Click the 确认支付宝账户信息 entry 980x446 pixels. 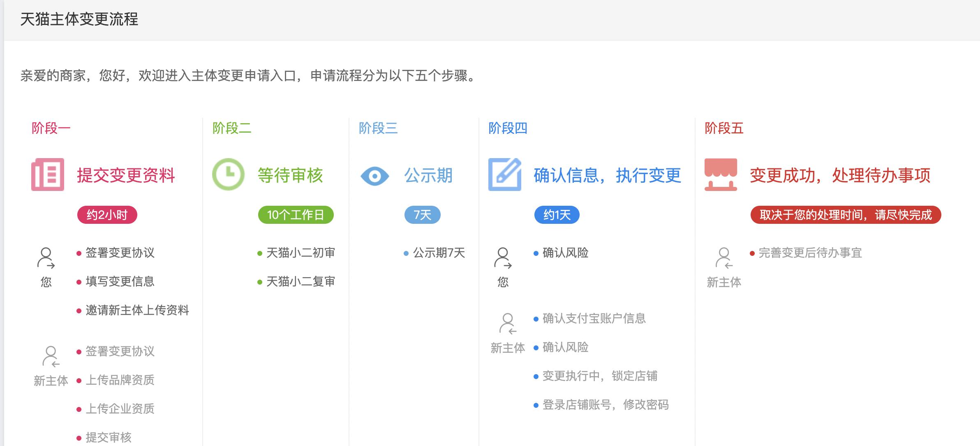click(x=594, y=319)
